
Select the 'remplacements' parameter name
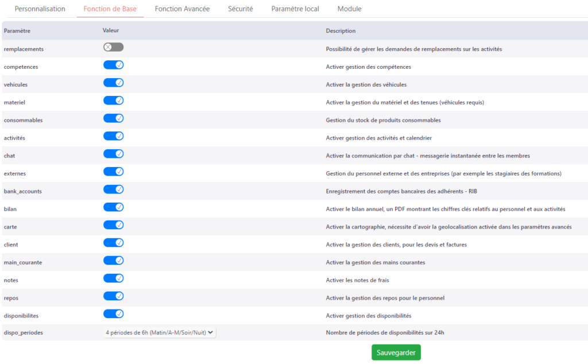click(x=24, y=49)
